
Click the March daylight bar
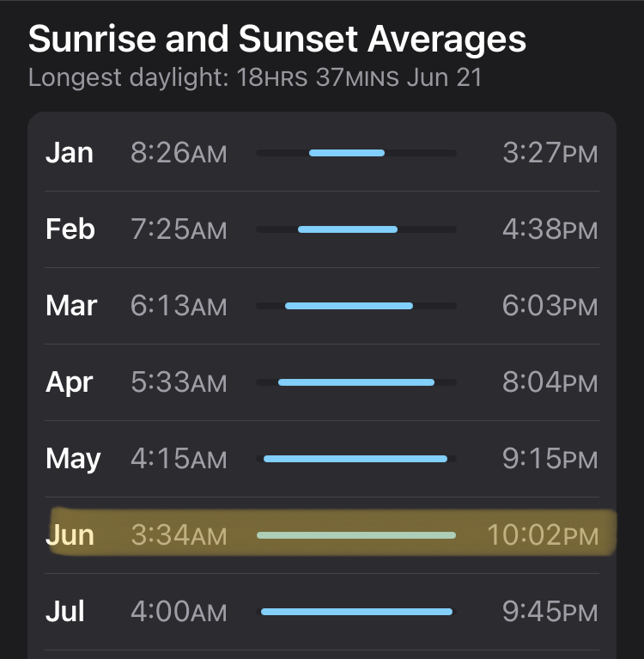pyautogui.click(x=349, y=306)
